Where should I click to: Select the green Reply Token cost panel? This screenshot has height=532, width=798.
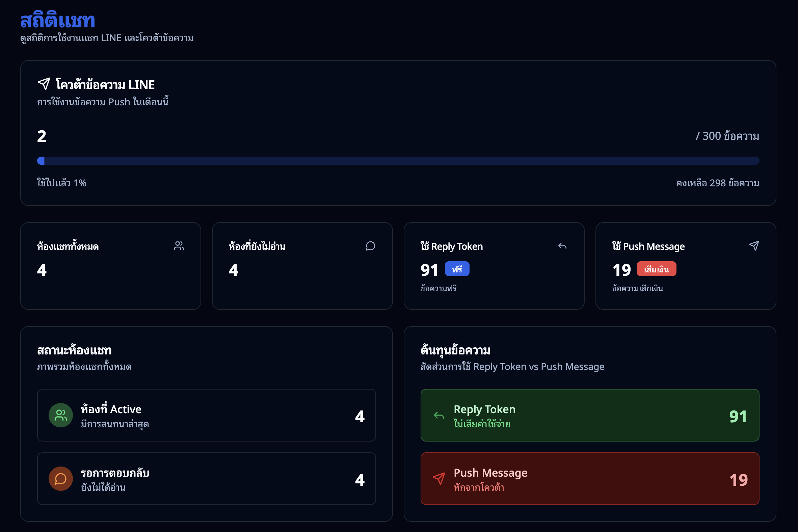590,415
